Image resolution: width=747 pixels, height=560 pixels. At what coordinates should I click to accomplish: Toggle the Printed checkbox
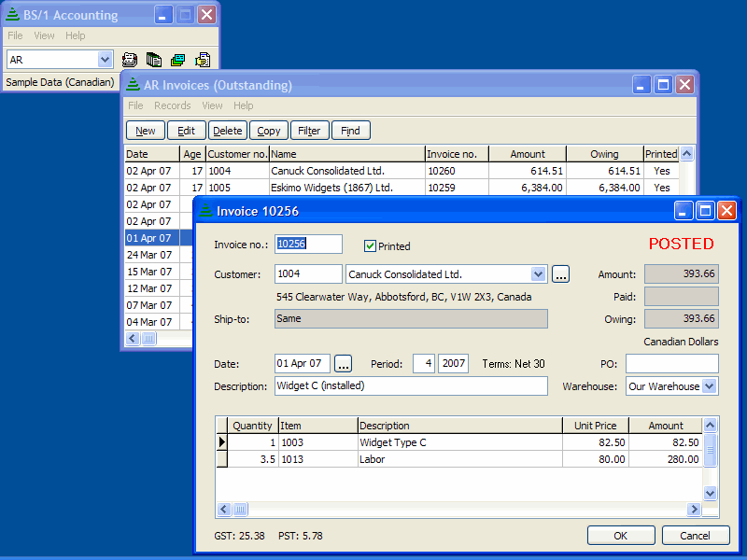pyautogui.click(x=371, y=246)
